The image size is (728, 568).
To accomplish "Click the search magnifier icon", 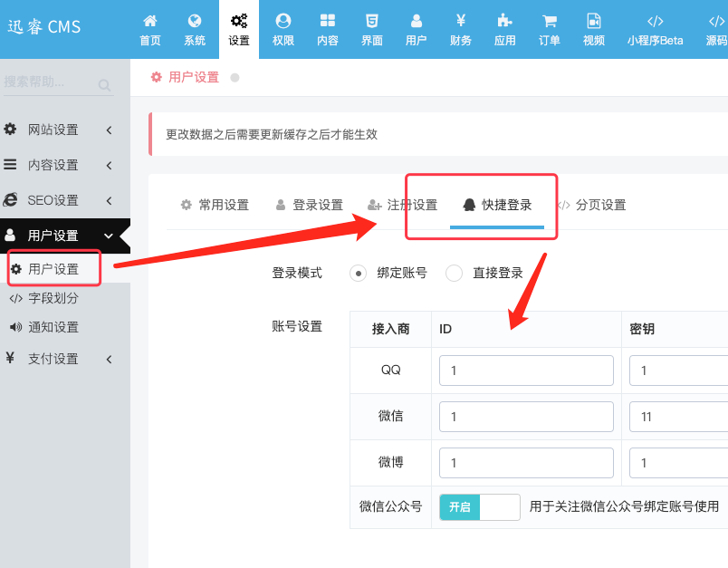I will (x=104, y=85).
